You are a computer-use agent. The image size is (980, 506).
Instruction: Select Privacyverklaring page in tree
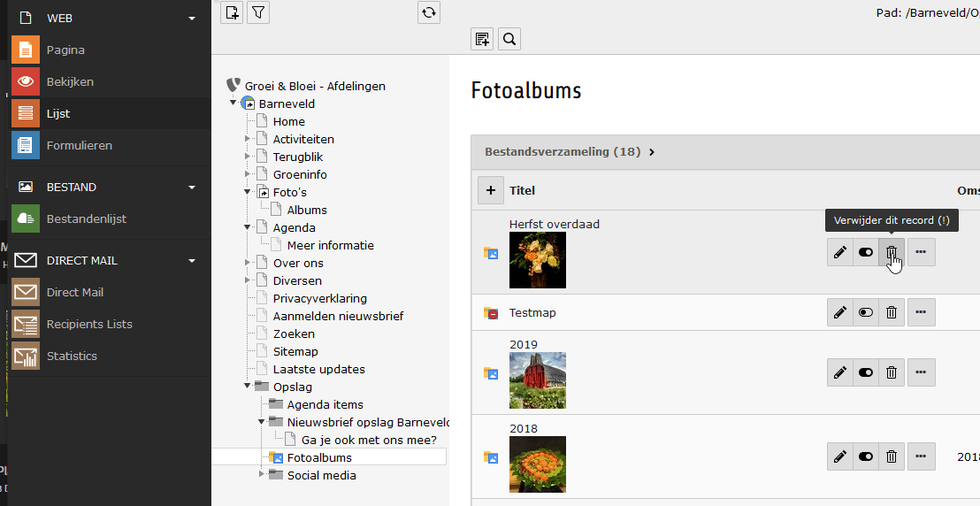tap(319, 298)
